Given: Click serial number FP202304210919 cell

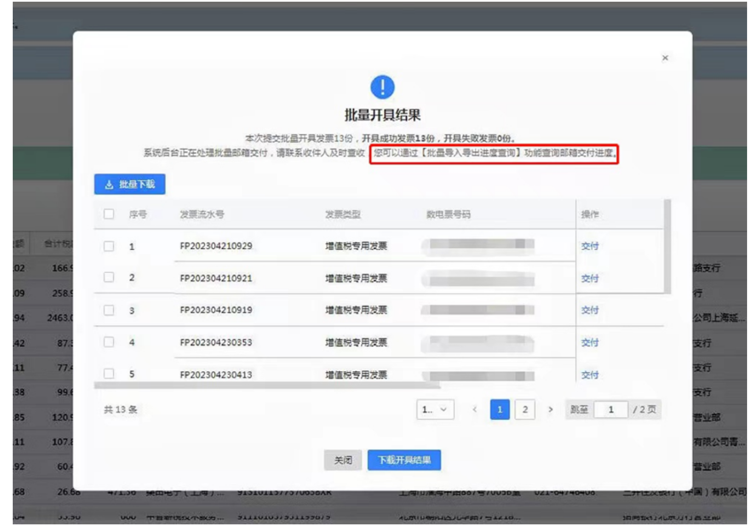Looking at the screenshot, I should click(x=216, y=310).
